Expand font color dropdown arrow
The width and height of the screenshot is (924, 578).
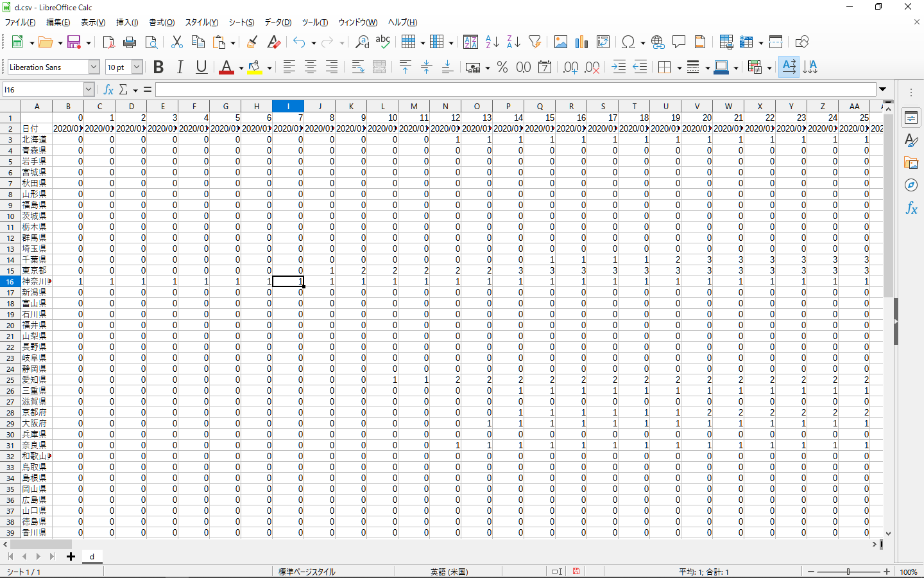point(241,68)
